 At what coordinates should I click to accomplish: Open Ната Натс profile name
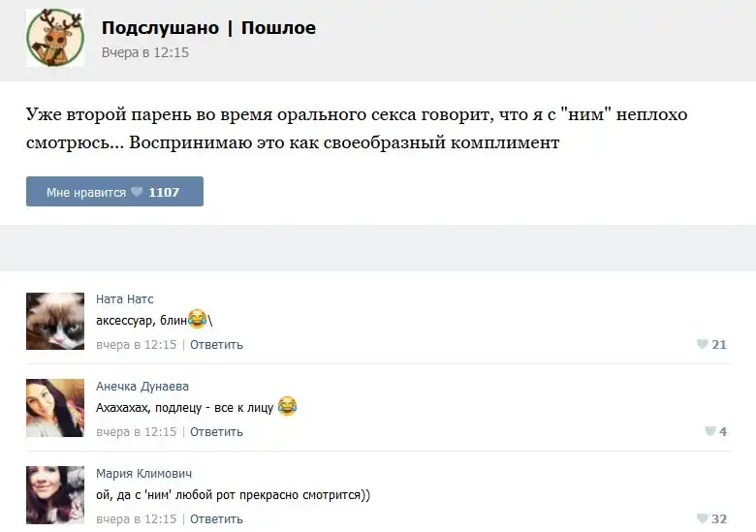125,298
